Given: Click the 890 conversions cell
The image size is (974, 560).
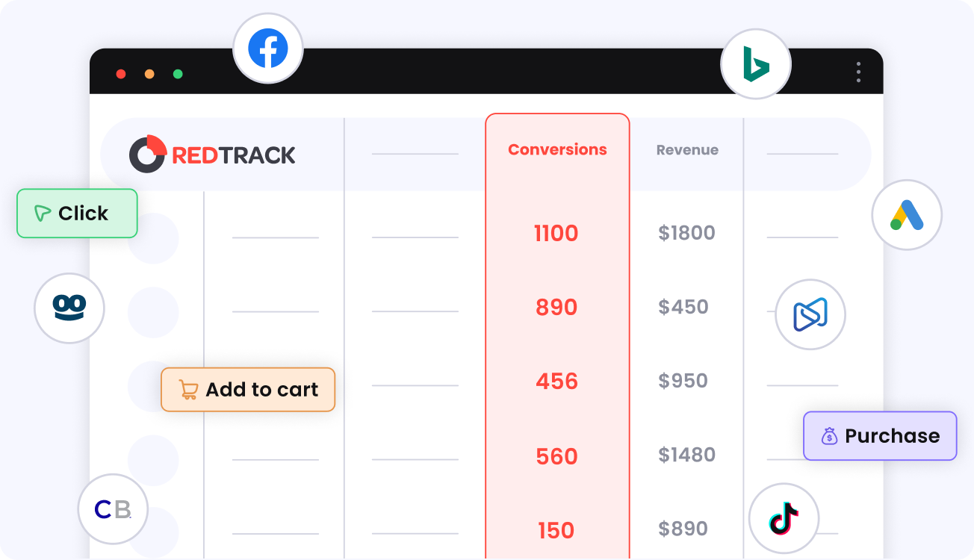Looking at the screenshot, I should click(556, 307).
